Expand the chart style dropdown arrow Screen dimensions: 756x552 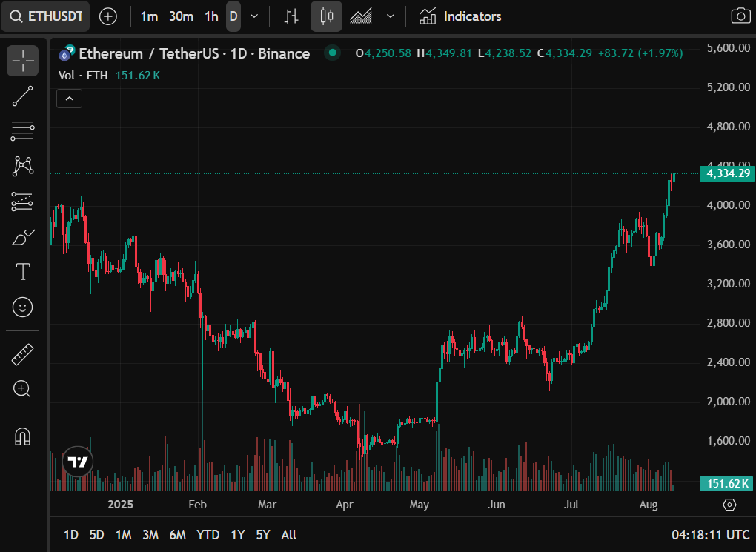click(x=391, y=16)
